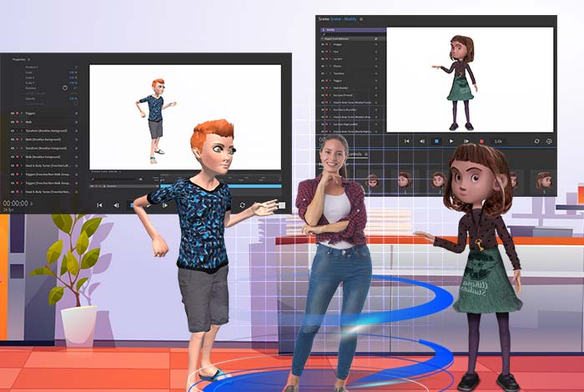
Task: Click the circle icon on the Lip Sync row
Action: coord(376,59)
